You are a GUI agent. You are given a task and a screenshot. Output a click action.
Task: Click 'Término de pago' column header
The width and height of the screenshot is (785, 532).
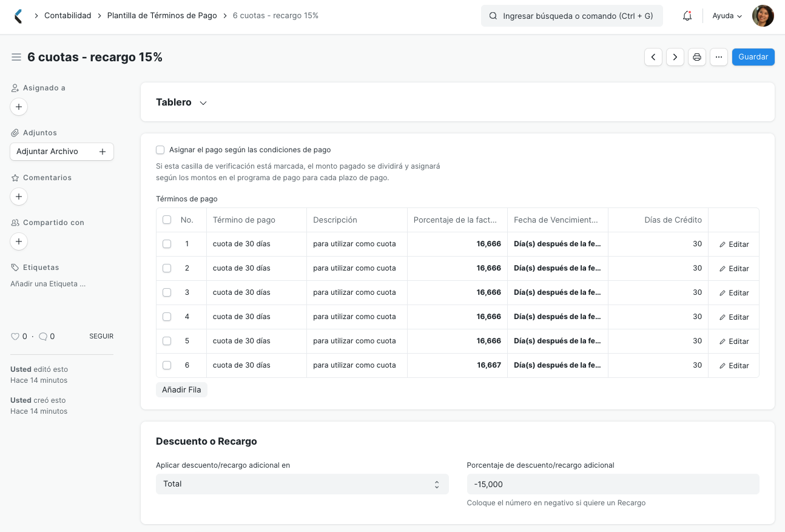pos(244,220)
